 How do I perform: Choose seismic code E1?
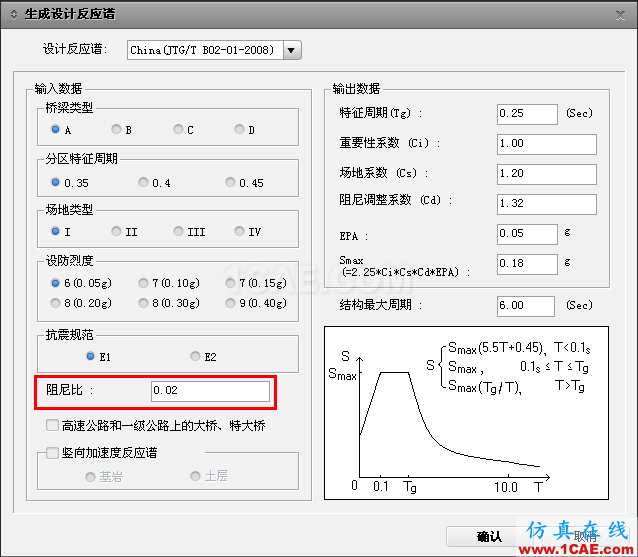(x=90, y=356)
